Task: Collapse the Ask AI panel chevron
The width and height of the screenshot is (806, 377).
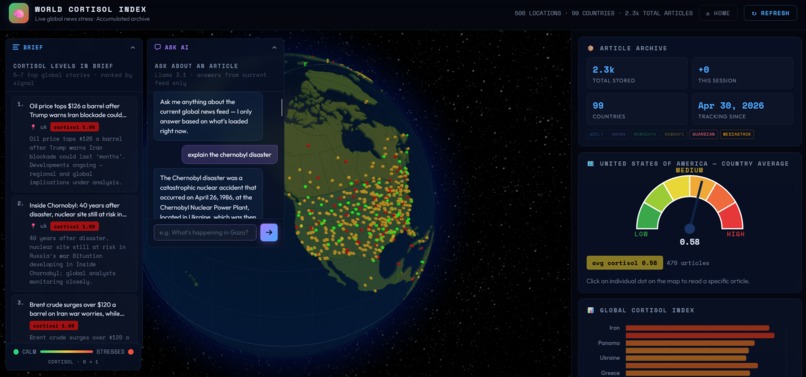Action: click(x=274, y=47)
